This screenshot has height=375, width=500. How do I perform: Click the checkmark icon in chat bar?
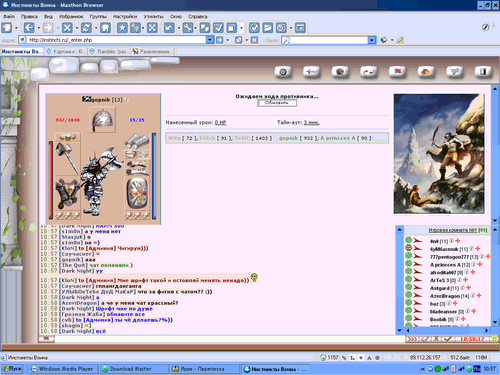click(x=448, y=339)
